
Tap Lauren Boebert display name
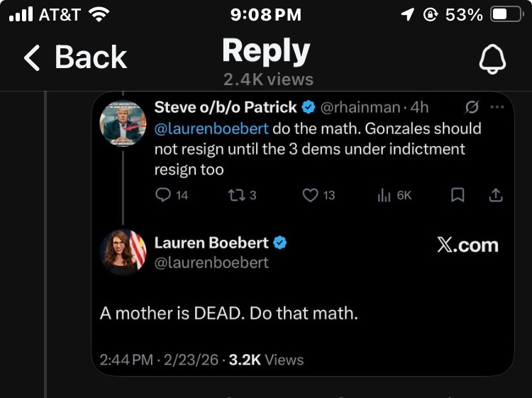(x=211, y=243)
